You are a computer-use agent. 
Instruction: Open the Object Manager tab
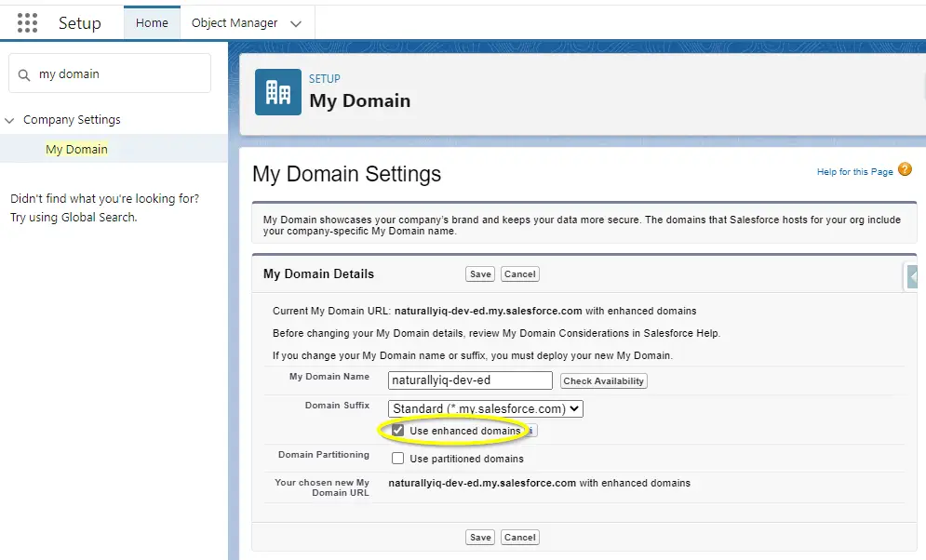[x=235, y=23]
